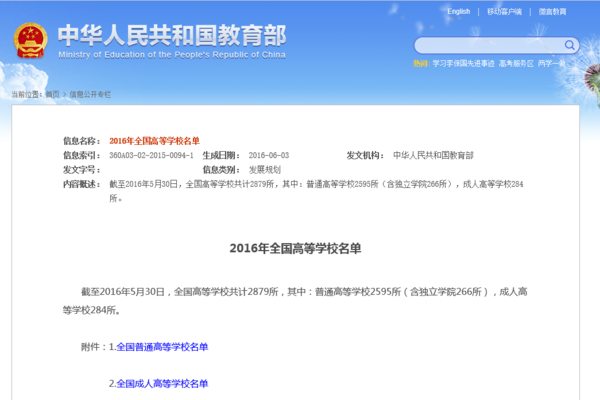Click the 发文机构 label
This screenshot has width=600, height=400.
(365, 155)
